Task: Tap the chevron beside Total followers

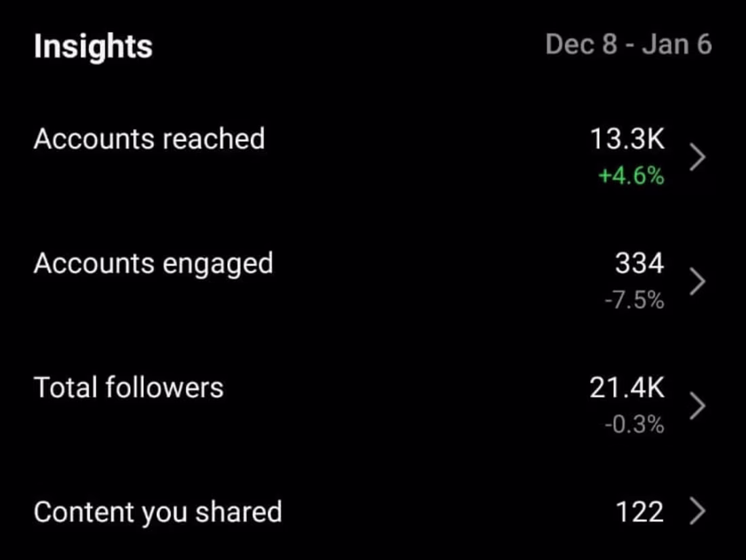Action: (697, 406)
